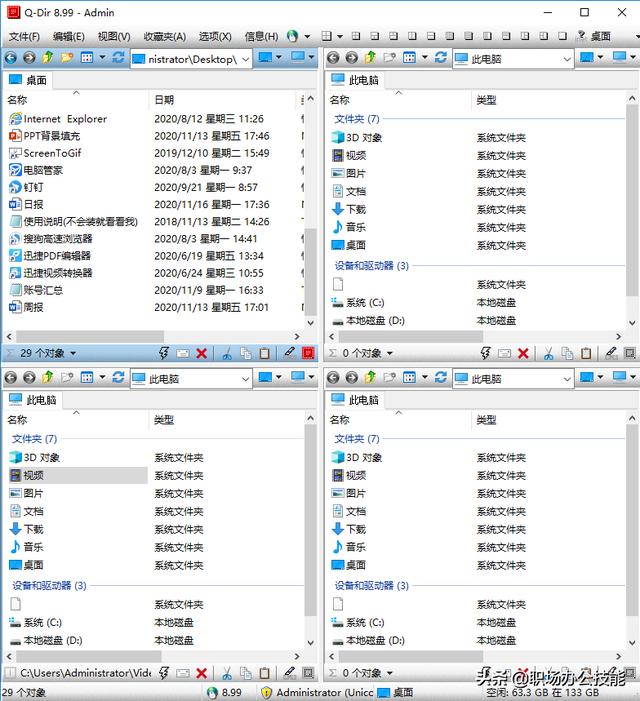Viewport: 640px width, 701px height.
Task: Click the 桌面 toolbar button at top right
Action: [594, 36]
